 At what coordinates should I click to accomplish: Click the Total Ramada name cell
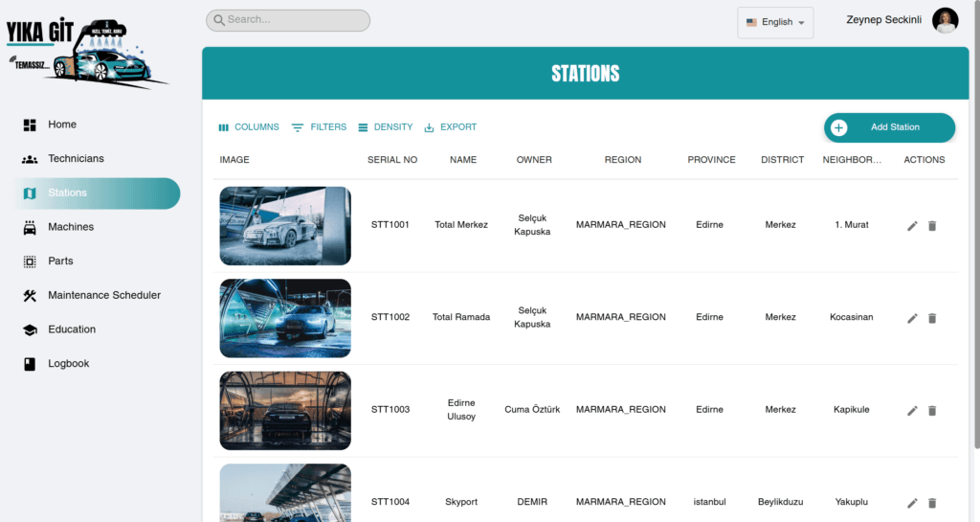coord(461,318)
